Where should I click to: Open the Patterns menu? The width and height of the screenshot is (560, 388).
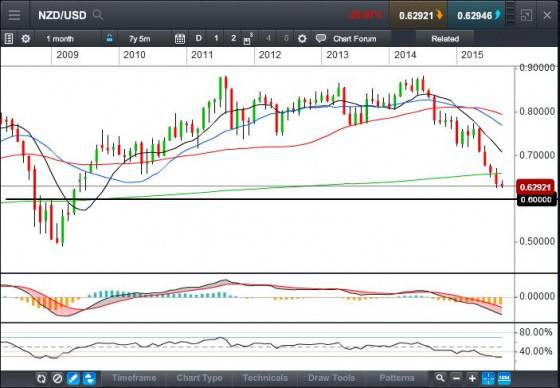click(x=396, y=378)
